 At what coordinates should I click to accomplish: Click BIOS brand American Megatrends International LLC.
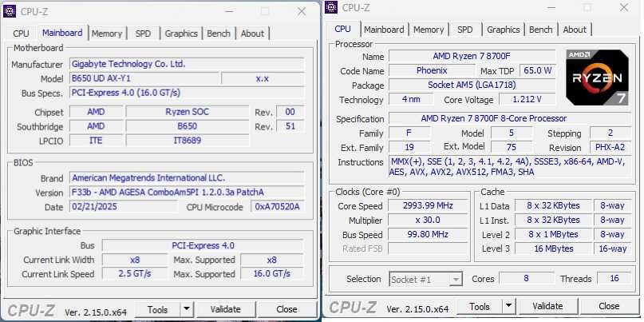pyautogui.click(x=187, y=178)
